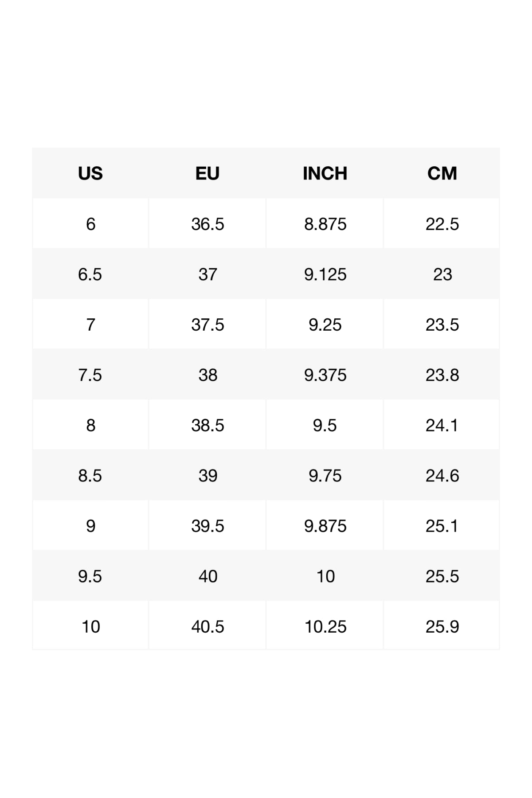The width and height of the screenshot is (532, 798).
Task: Choose the EU size 38.5 cell
Action: coord(207,425)
